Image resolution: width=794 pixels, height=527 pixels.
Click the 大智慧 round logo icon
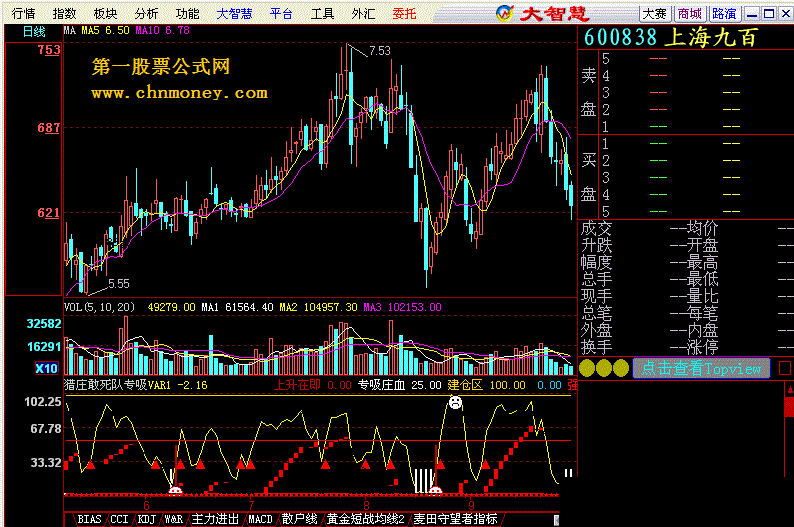(504, 13)
